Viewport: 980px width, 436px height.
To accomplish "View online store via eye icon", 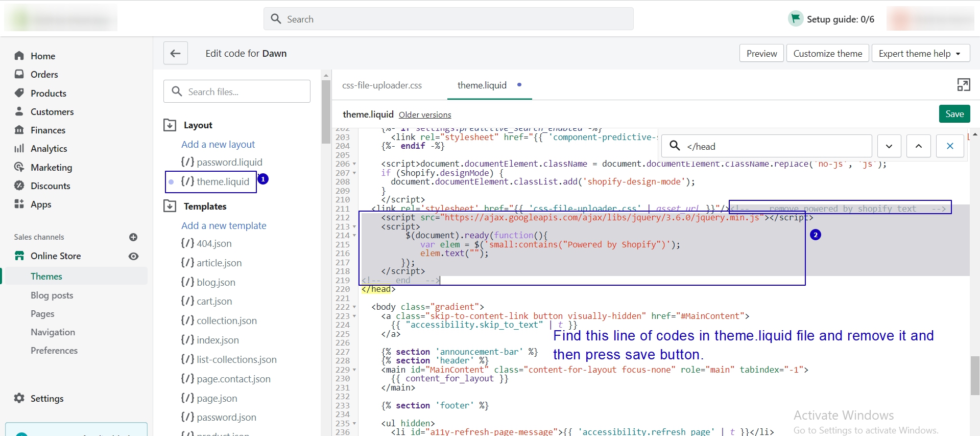I will click(133, 256).
